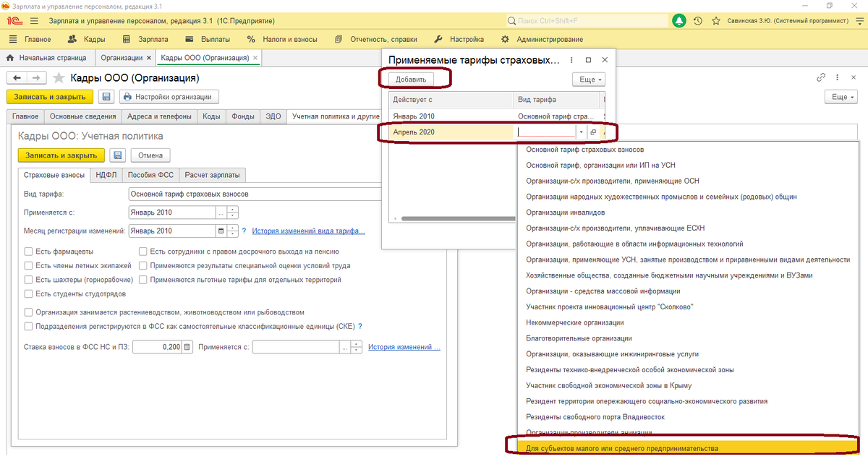Screen dimensions: 868x459
Task: Switch to НДФЛ tab
Action: 105,174
